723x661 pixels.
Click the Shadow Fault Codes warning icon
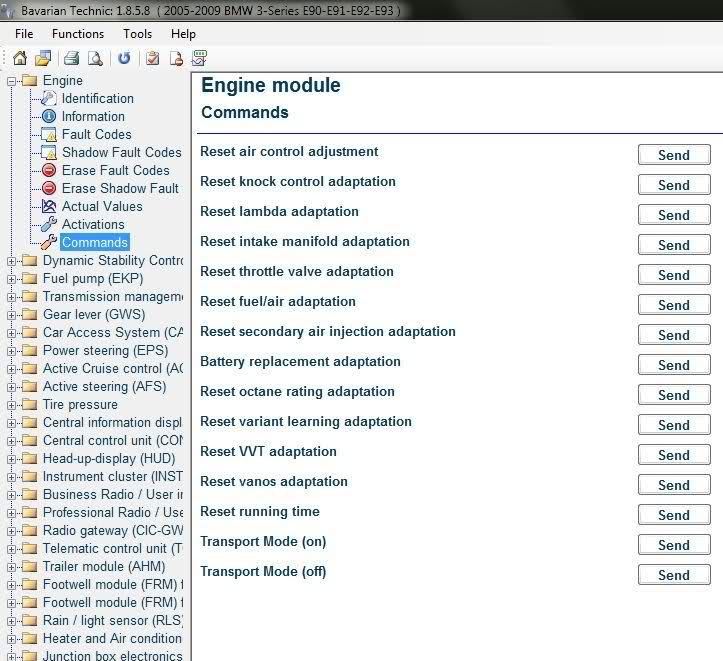tap(49, 152)
